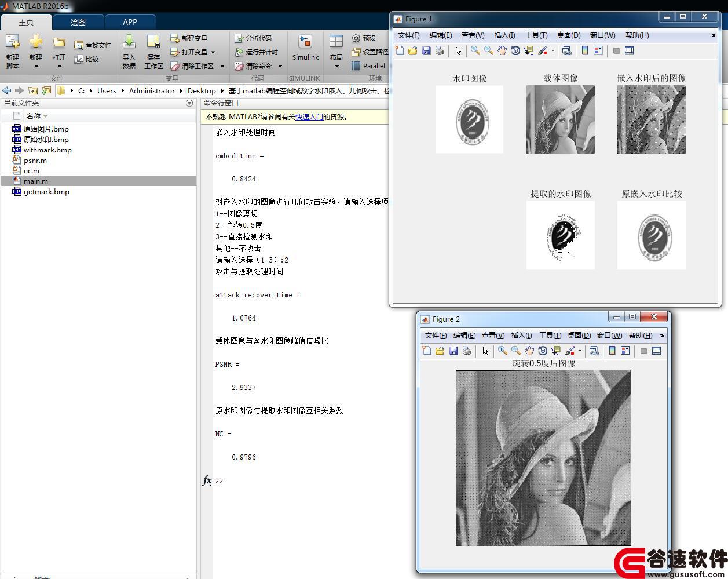Open Simulink from the ribbon

click(x=305, y=48)
